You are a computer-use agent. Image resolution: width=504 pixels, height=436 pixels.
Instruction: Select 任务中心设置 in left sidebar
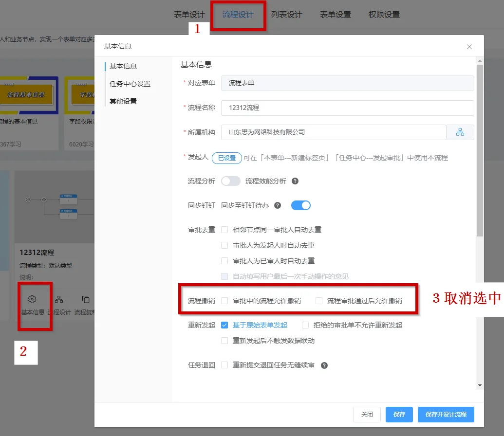pos(130,84)
